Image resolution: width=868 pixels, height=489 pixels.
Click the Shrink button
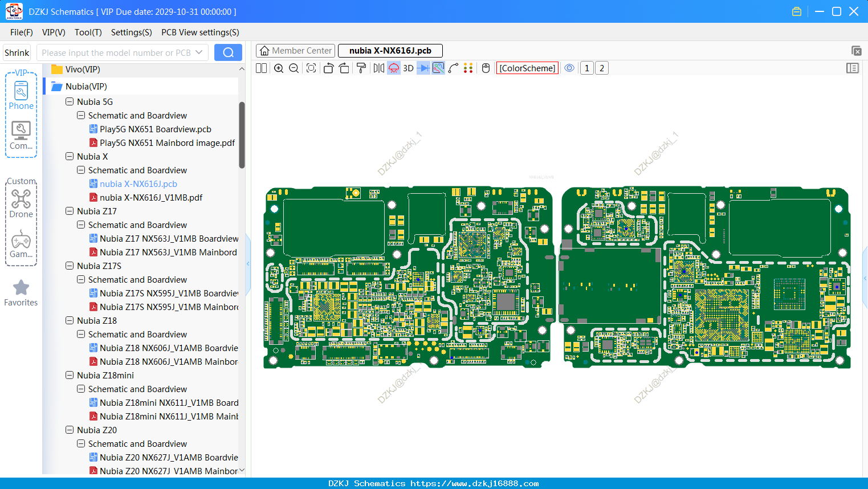coord(17,52)
